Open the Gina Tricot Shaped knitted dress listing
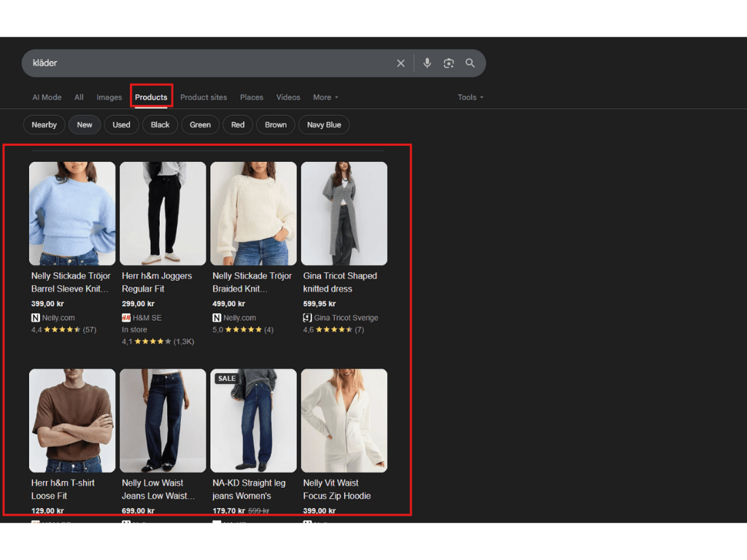Image resolution: width=747 pixels, height=560 pixels. (344, 213)
